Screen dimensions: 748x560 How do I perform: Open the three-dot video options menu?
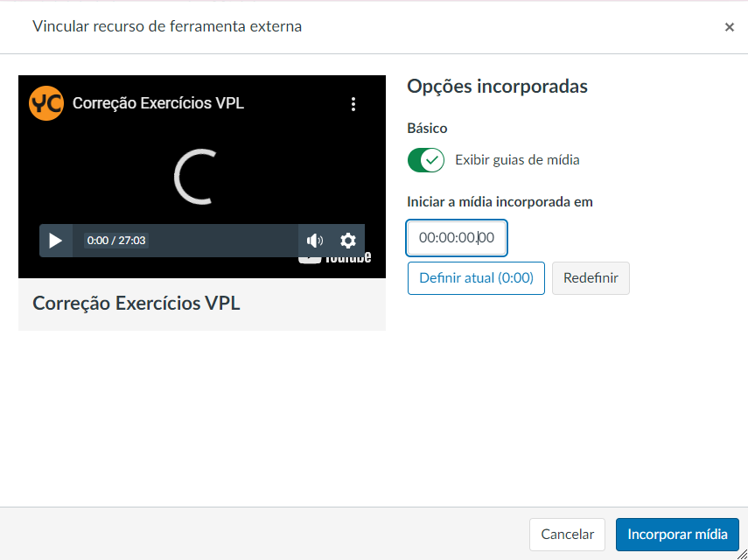click(x=353, y=104)
